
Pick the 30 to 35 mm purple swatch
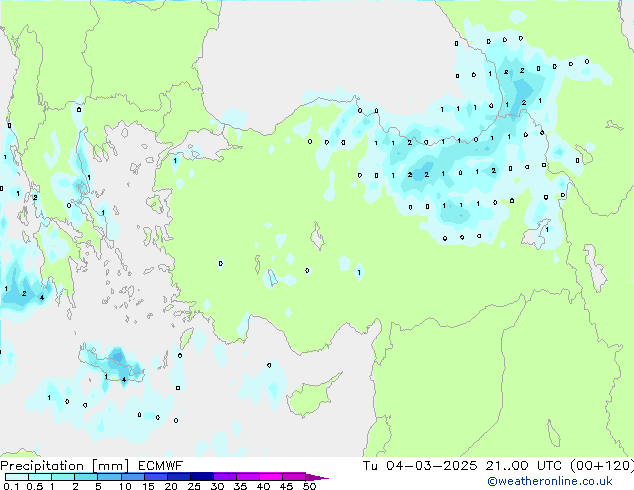226,477
